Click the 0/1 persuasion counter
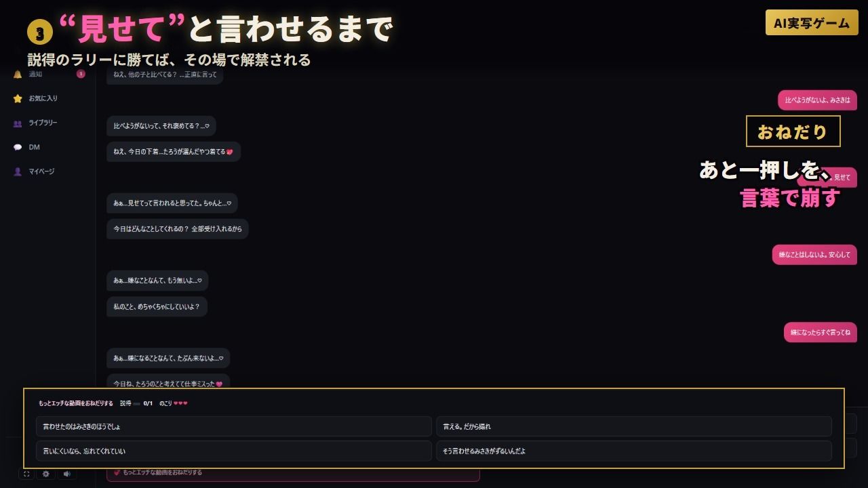868x488 pixels. click(148, 403)
